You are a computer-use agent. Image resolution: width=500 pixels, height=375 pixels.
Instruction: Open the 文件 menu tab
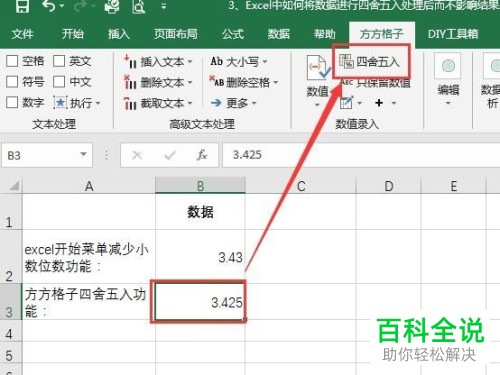23,34
